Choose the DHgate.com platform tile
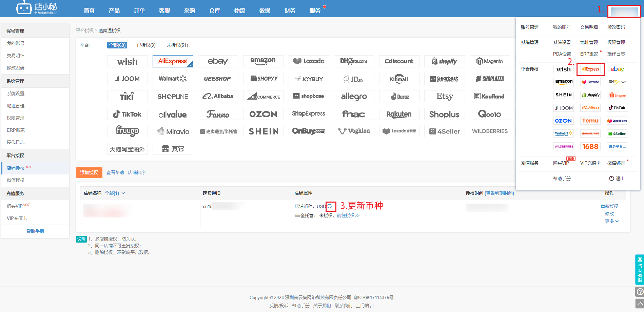The height and width of the screenshot is (312, 644). point(354,61)
